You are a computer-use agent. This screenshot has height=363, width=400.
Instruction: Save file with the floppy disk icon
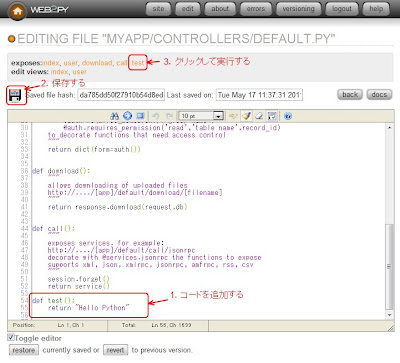pos(16,95)
